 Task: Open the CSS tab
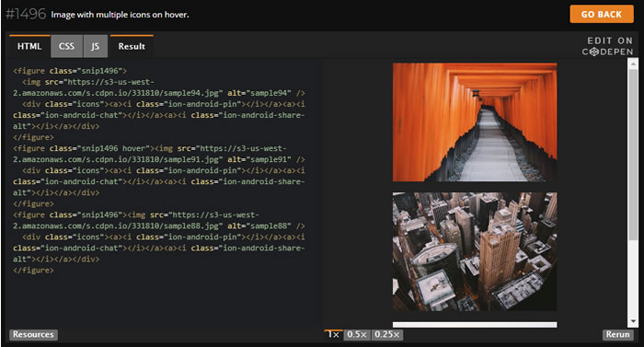[66, 46]
